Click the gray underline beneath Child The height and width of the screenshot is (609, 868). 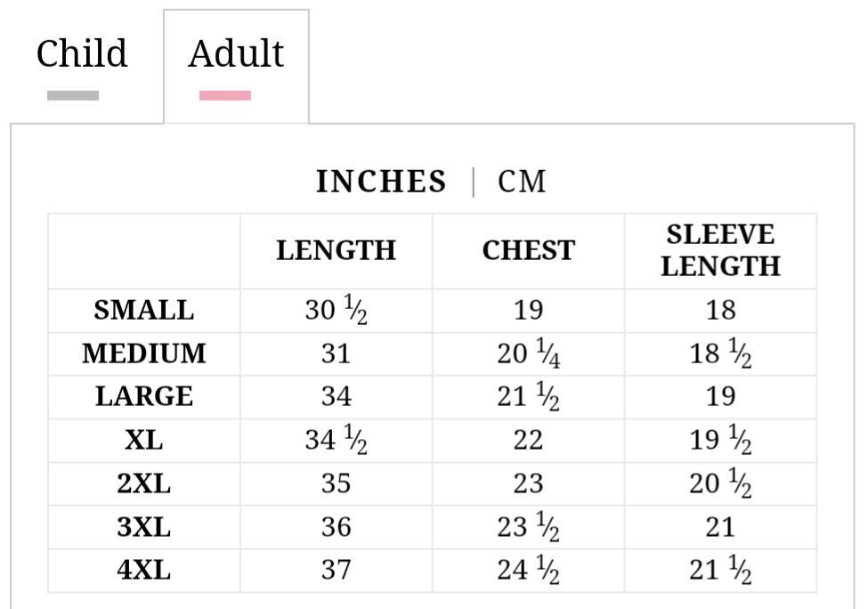coord(73,96)
